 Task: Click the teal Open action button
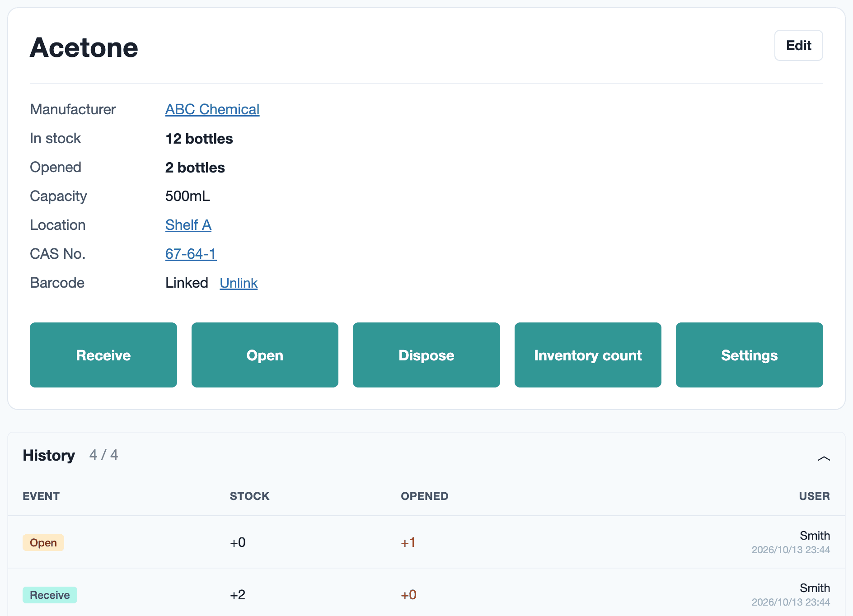[x=265, y=355]
